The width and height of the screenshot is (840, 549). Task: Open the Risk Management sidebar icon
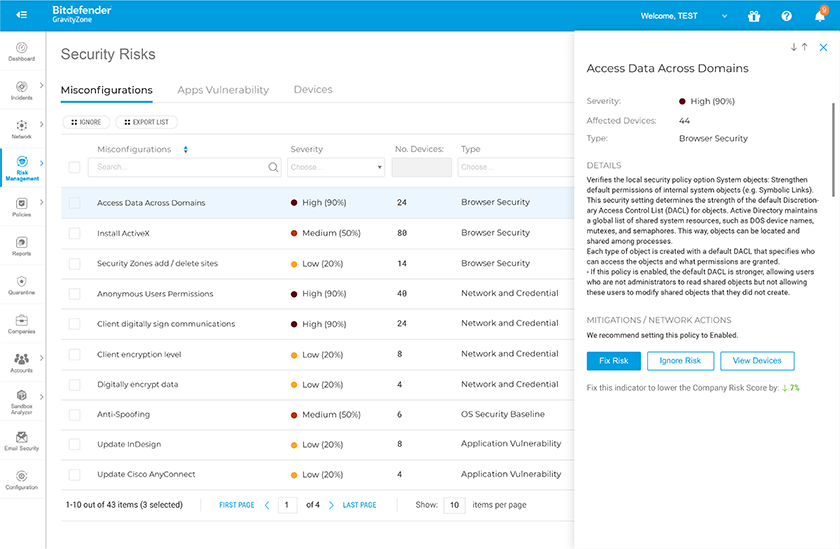pyautogui.click(x=21, y=162)
